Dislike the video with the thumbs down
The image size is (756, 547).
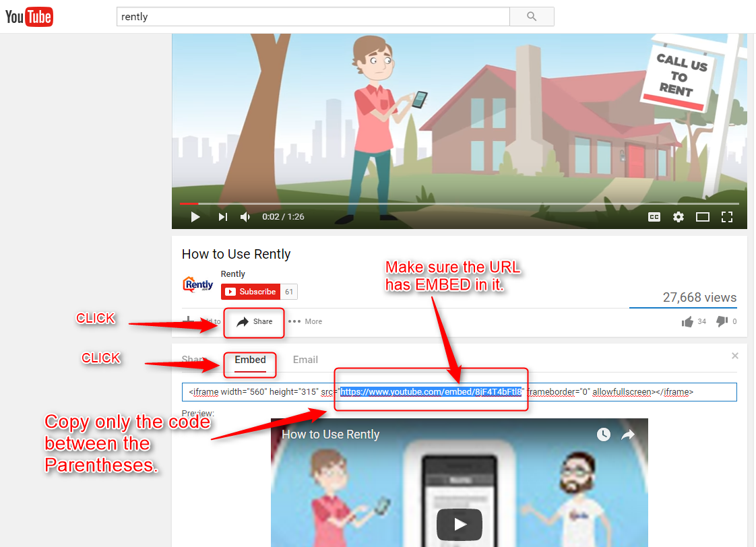[721, 321]
